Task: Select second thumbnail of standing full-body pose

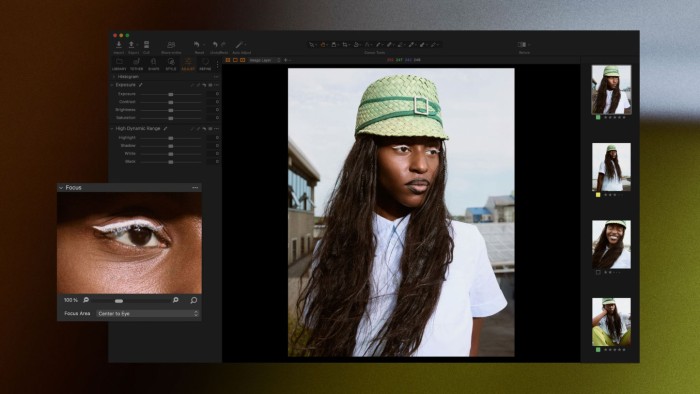Action: point(611,167)
